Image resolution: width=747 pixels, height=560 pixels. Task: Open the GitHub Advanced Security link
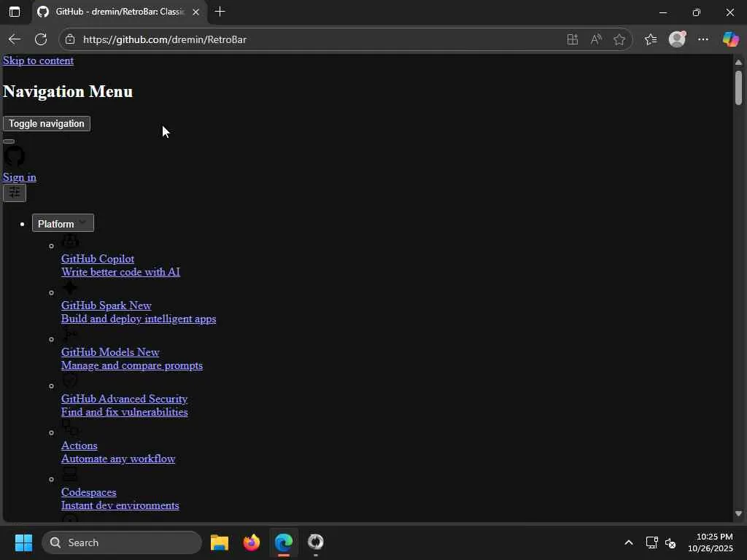click(124, 399)
